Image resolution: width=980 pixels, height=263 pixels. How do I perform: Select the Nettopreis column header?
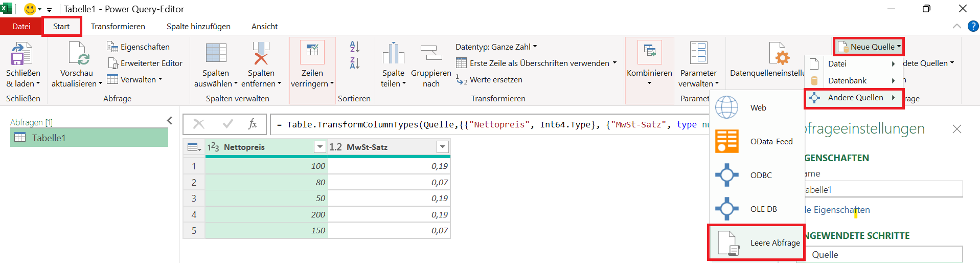(266, 147)
